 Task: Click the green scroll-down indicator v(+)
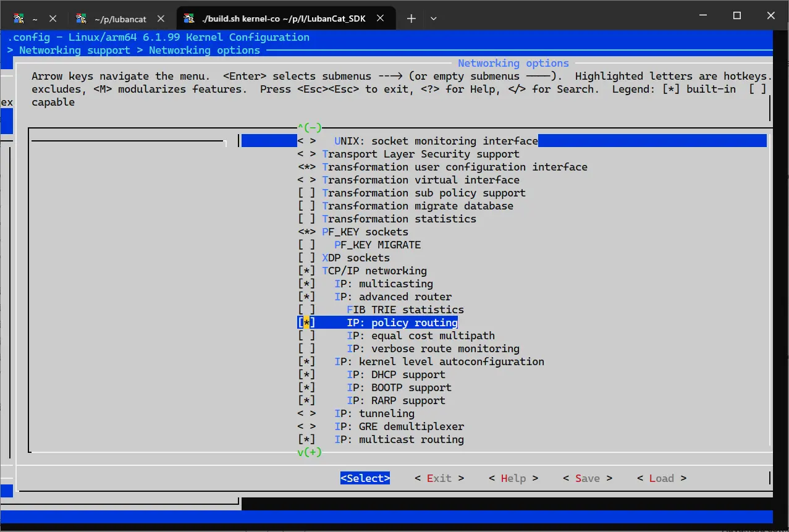click(x=310, y=452)
